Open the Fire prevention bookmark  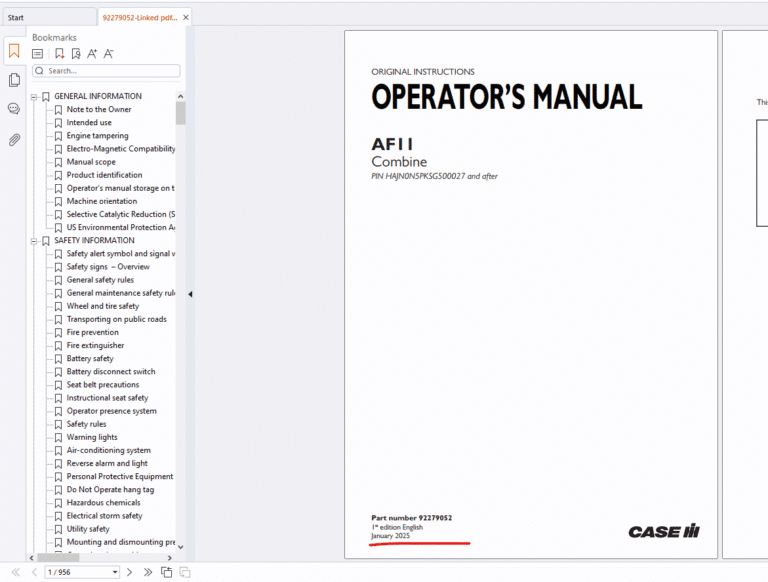(x=93, y=333)
